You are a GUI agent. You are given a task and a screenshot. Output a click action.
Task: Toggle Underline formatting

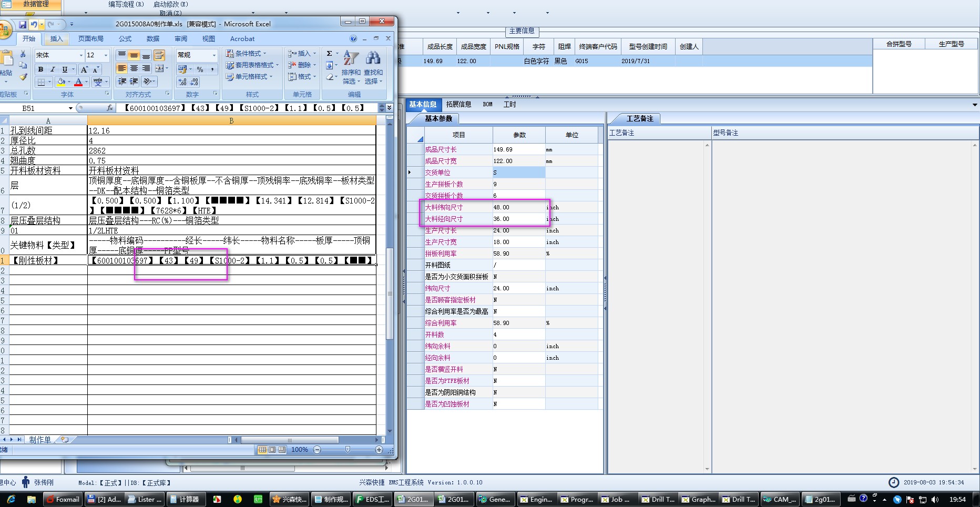(x=65, y=69)
